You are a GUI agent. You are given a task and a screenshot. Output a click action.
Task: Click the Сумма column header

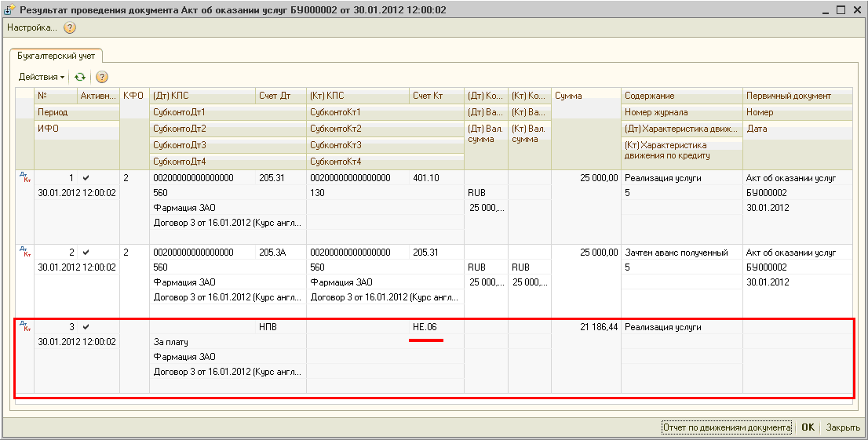pyautogui.click(x=585, y=96)
